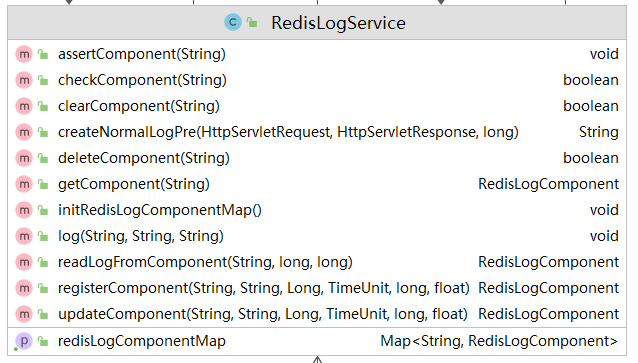
Task: Click the public lock icon beside class name
Action: tap(252, 22)
